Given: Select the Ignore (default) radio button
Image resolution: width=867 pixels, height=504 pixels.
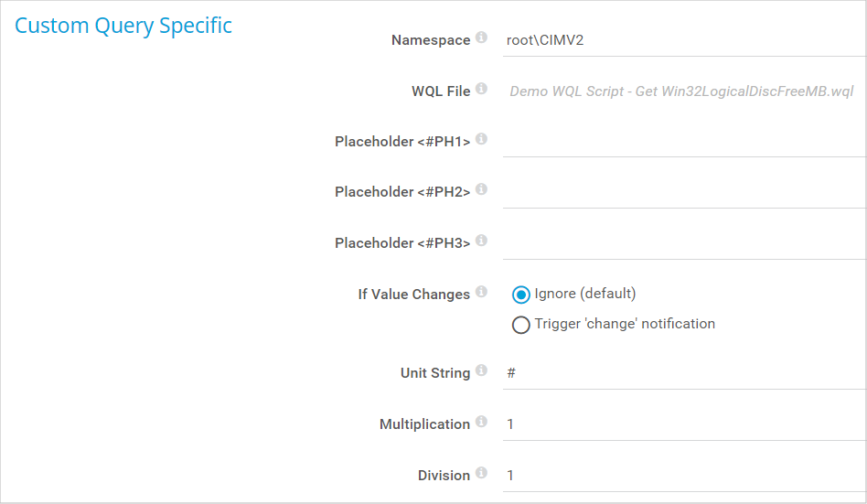Looking at the screenshot, I should point(521,295).
